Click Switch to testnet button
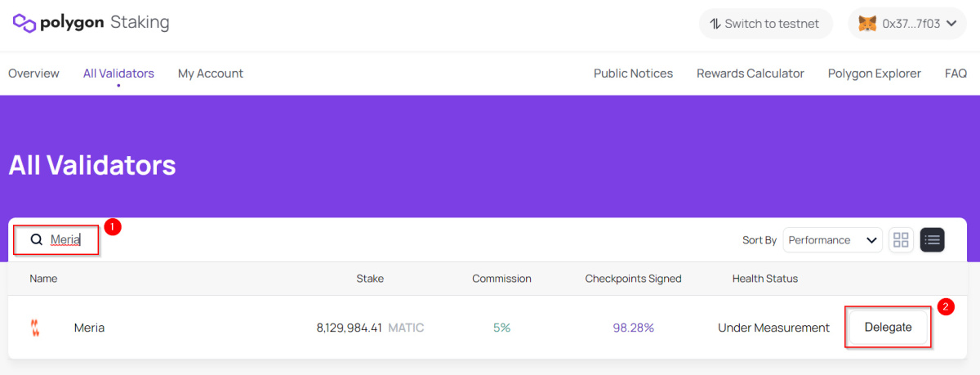This screenshot has width=980, height=375. [765, 24]
